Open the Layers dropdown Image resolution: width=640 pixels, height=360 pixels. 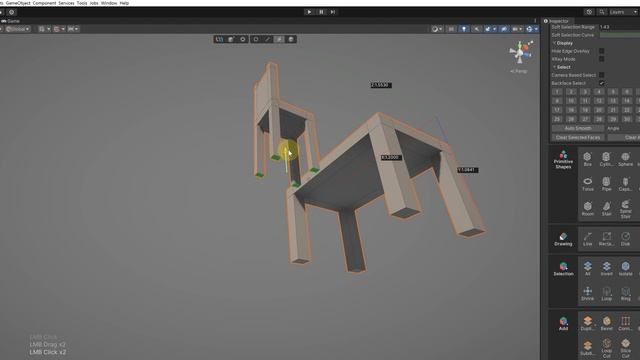point(623,12)
